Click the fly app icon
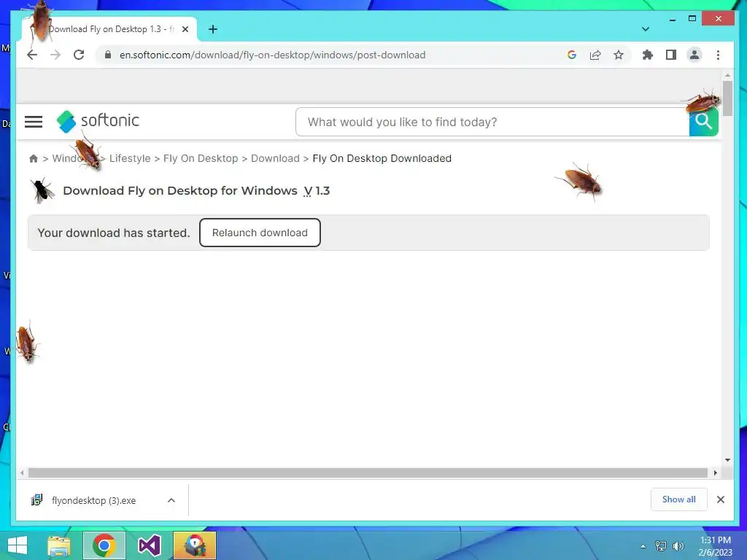Viewport: 747px width, 560px height. pos(42,190)
